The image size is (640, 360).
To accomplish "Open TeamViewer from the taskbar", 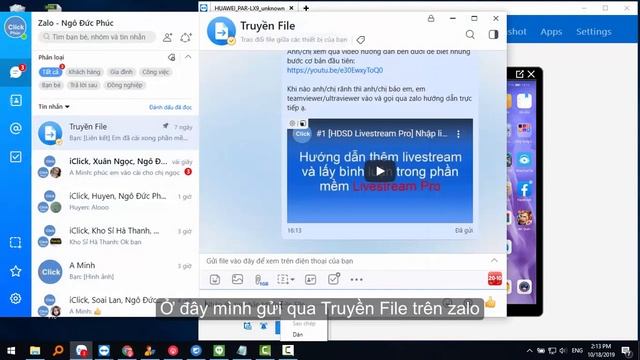I will tap(104, 351).
